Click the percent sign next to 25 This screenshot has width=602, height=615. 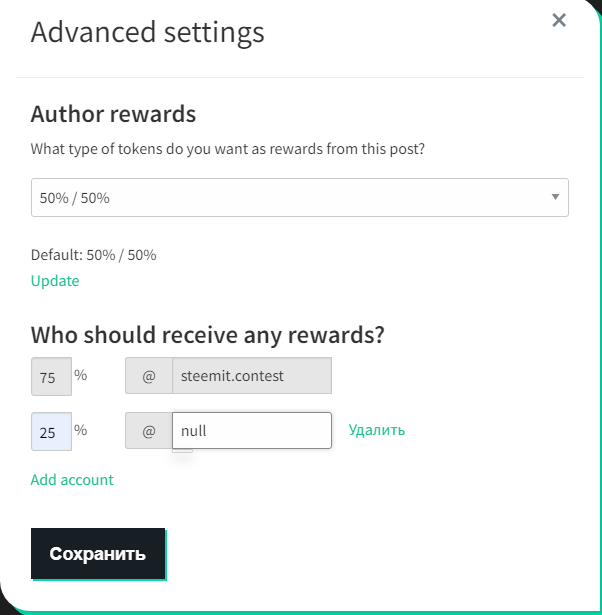pos(81,429)
